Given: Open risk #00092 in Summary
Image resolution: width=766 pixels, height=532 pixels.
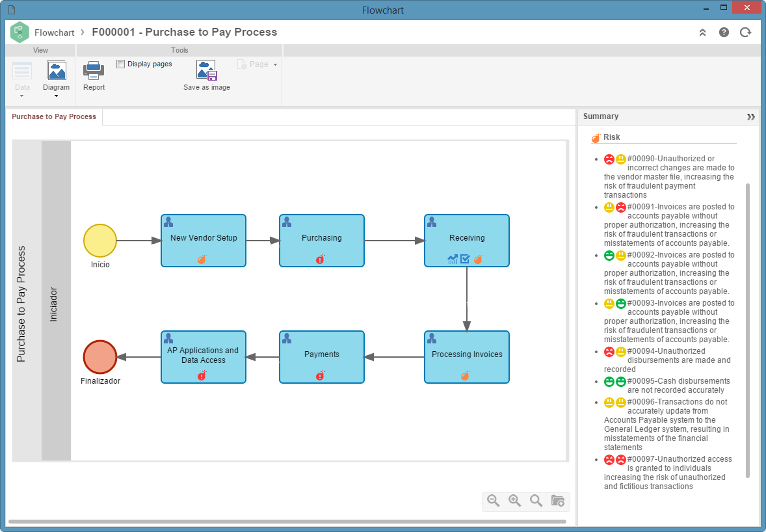Looking at the screenshot, I should click(x=668, y=273).
